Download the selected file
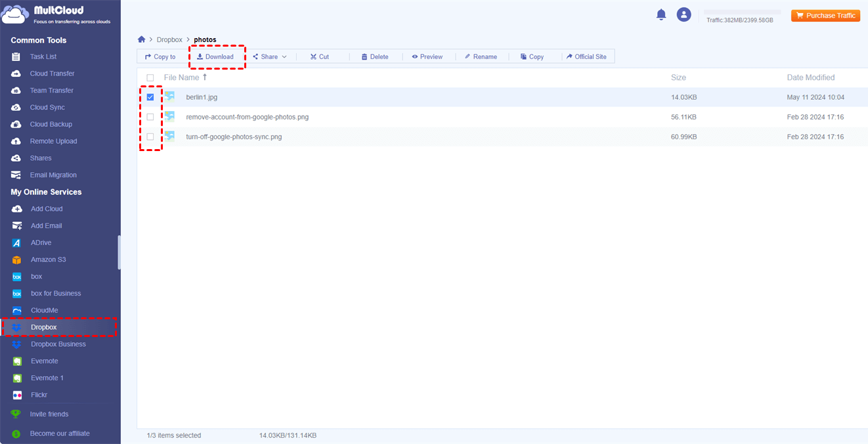The width and height of the screenshot is (868, 444). 215,56
